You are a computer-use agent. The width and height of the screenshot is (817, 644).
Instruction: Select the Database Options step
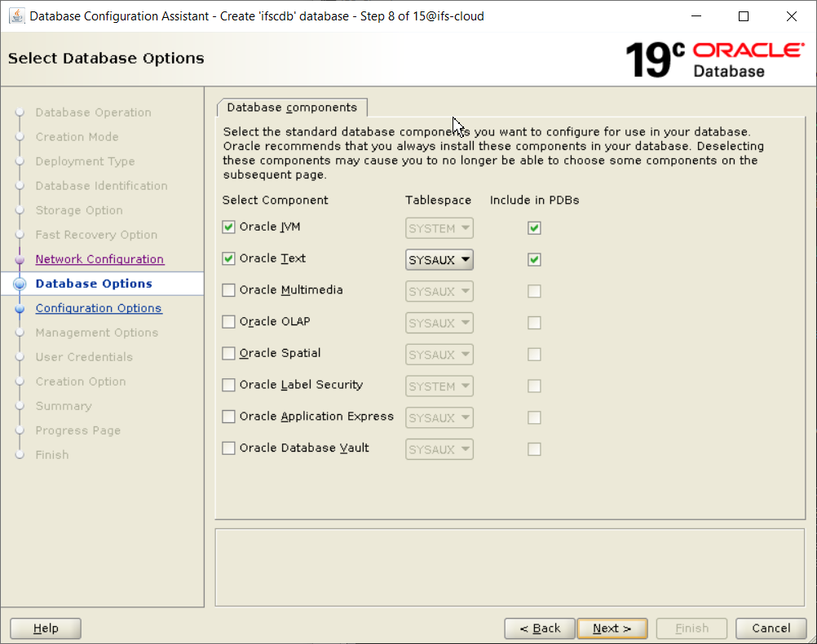click(94, 284)
